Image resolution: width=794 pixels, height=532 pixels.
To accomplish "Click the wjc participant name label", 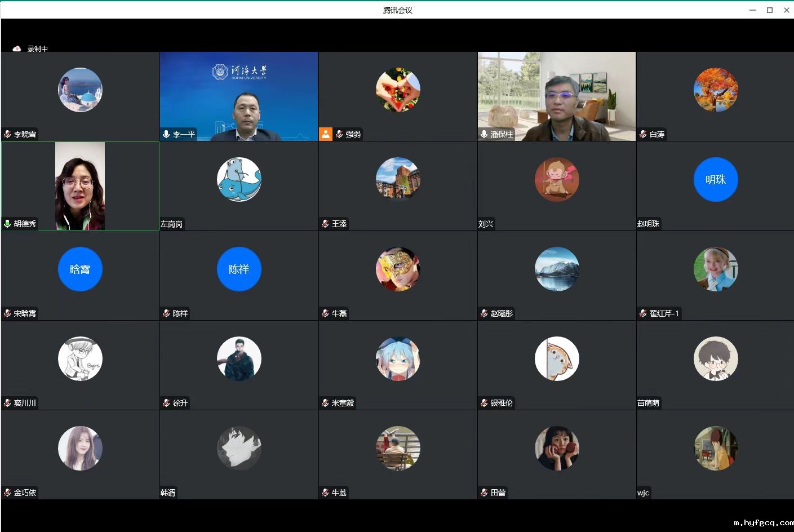I will pos(643,493).
